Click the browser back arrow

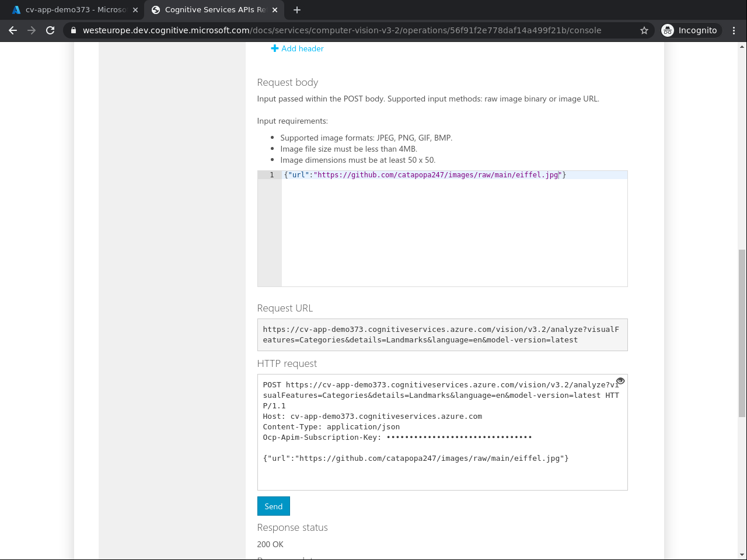click(x=13, y=30)
